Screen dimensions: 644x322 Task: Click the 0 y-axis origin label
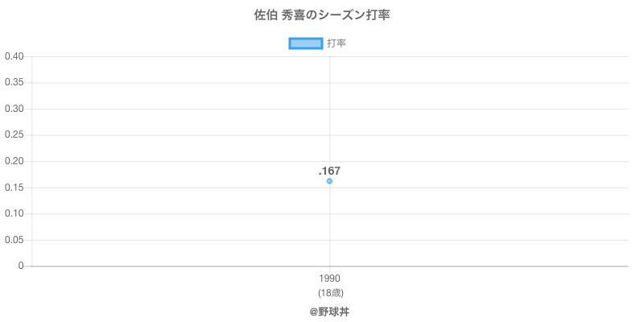[x=22, y=266]
